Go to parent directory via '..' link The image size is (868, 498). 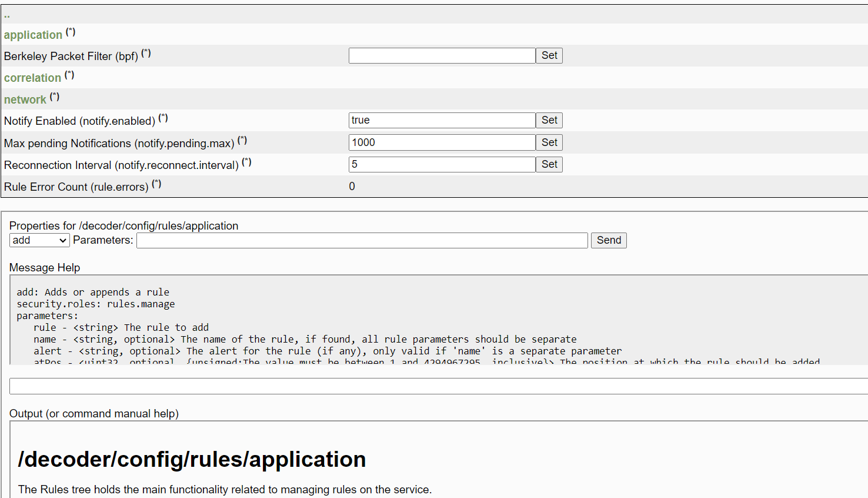(x=7, y=15)
